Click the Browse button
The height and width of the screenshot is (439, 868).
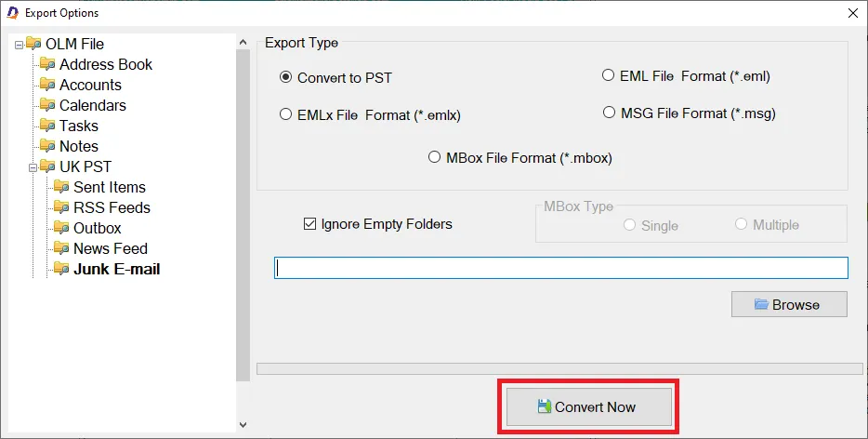(789, 304)
